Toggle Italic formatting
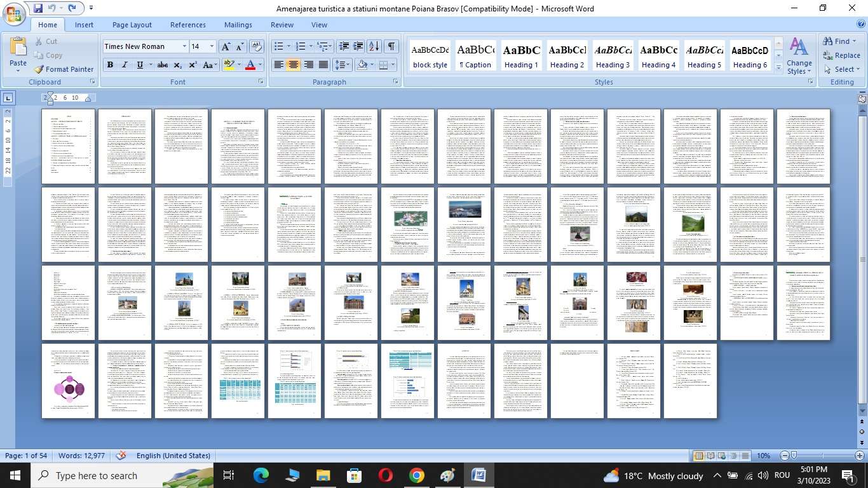868x488 pixels. click(125, 65)
